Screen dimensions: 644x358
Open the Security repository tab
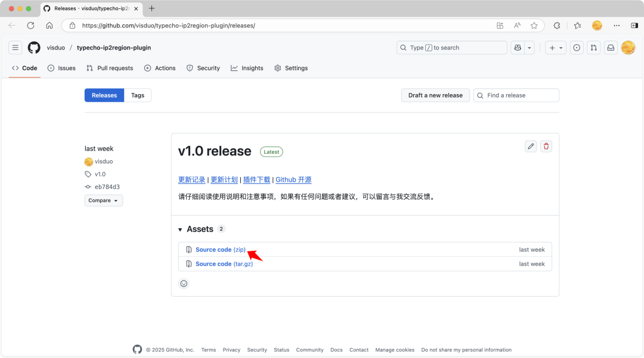[x=203, y=68]
